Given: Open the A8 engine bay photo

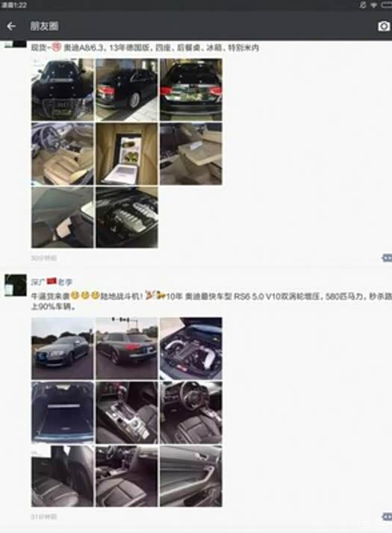Looking at the screenshot, I should [127, 217].
